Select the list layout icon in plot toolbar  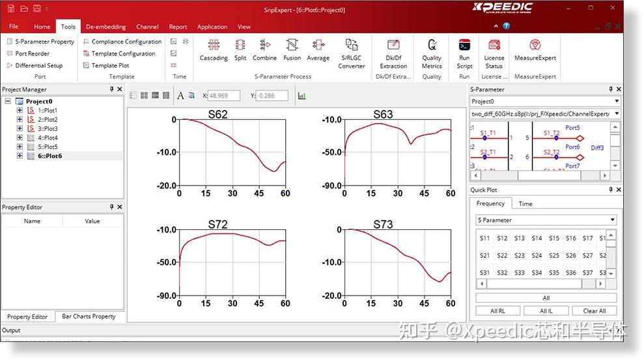click(133, 95)
